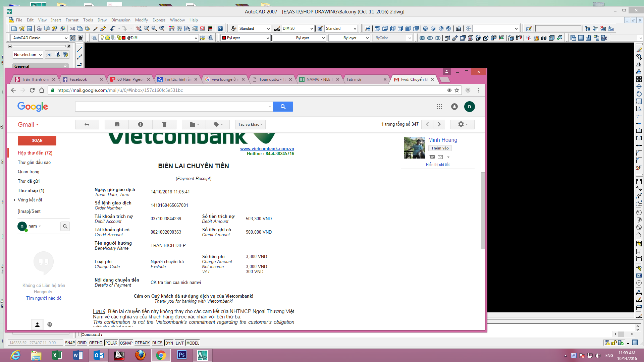Switch to the Facebook browser tab
The width and height of the screenshot is (644, 362).
pos(78,79)
